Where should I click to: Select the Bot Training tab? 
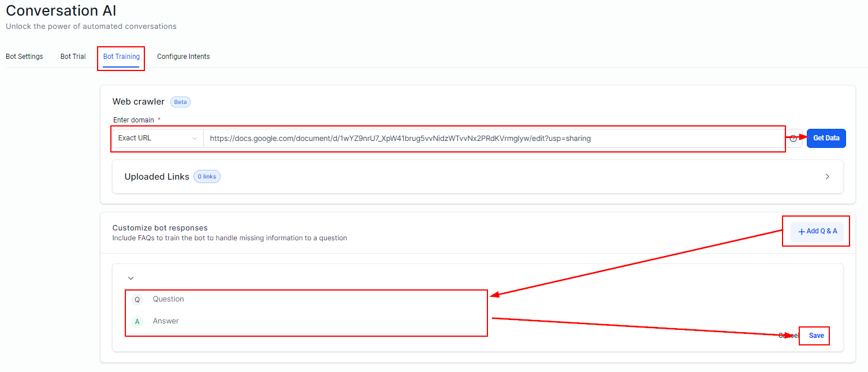point(121,57)
